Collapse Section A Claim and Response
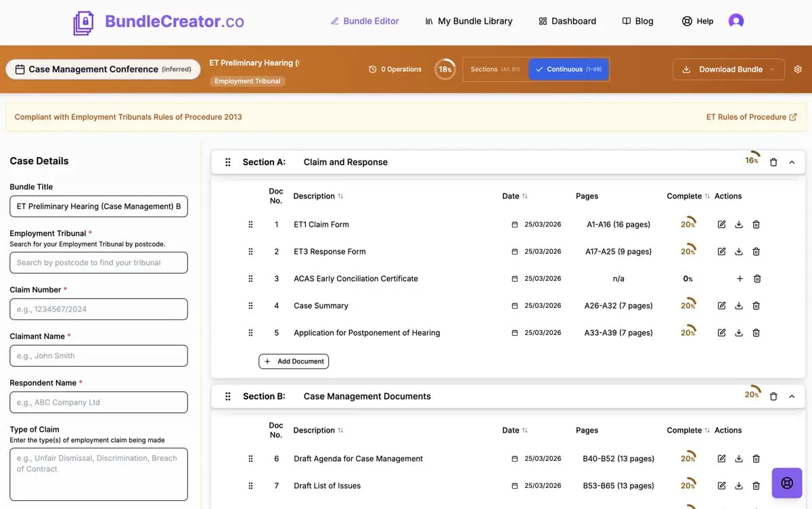The height and width of the screenshot is (509, 812). 792,162
